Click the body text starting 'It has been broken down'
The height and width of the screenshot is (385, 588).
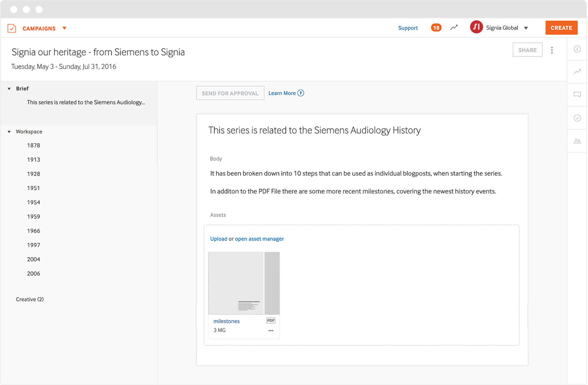[x=356, y=174]
